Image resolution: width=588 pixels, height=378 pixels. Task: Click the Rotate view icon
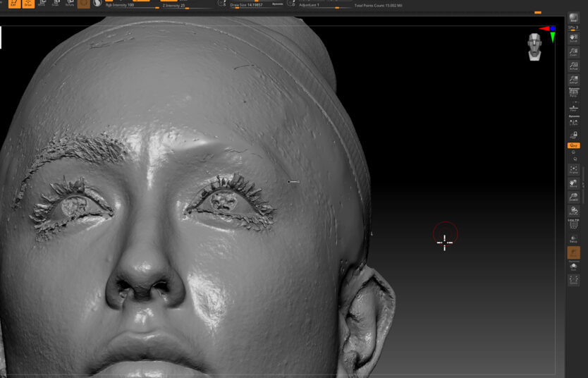coord(573,211)
